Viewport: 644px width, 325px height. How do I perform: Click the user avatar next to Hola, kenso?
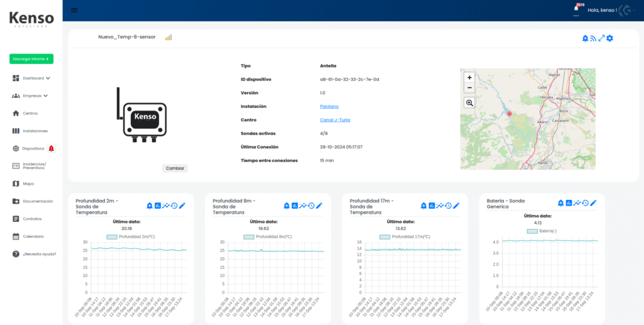[626, 10]
